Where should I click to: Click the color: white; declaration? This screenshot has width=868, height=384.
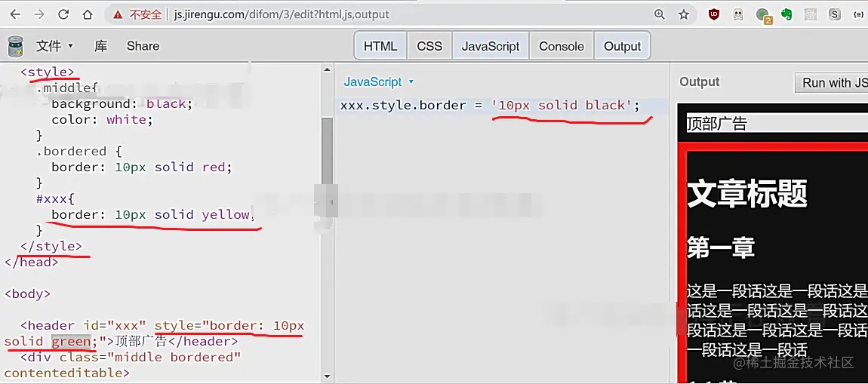pos(102,119)
